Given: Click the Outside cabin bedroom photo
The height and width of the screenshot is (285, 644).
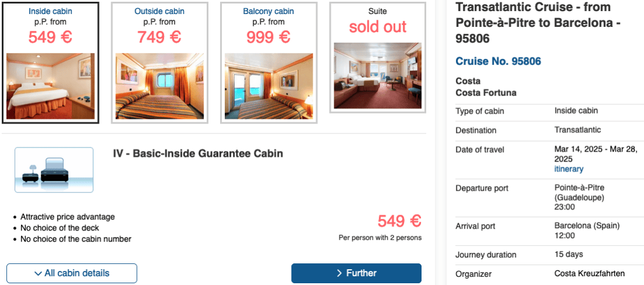Looking at the screenshot, I should pyautogui.click(x=159, y=86).
